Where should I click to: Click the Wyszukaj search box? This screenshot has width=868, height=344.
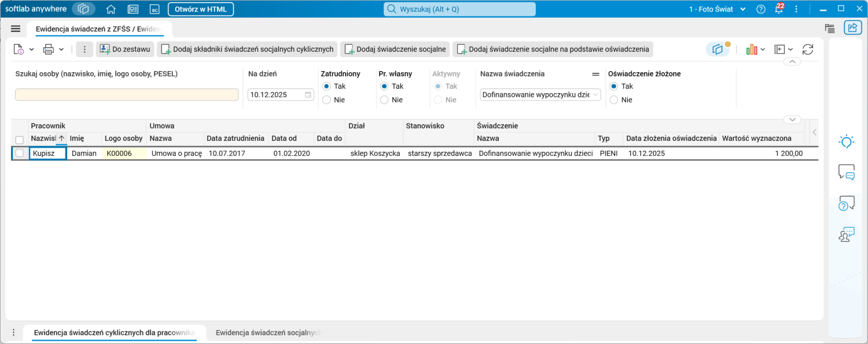tap(460, 9)
